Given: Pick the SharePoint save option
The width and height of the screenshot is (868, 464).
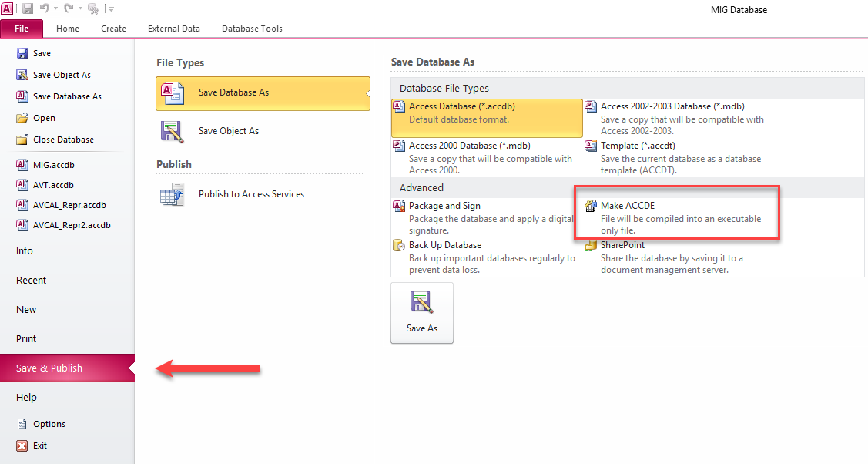Looking at the screenshot, I should point(622,245).
